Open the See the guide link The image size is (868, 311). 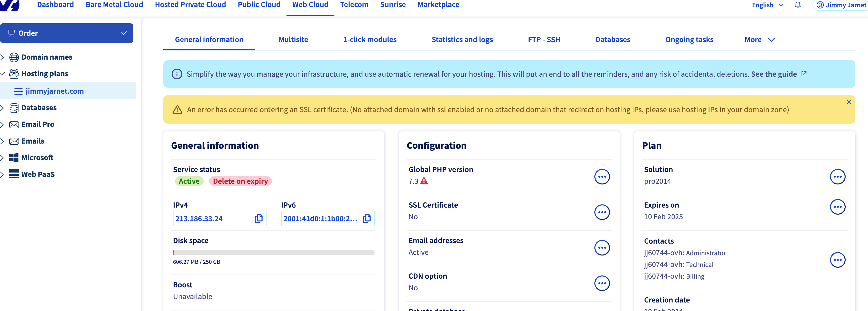(x=774, y=74)
